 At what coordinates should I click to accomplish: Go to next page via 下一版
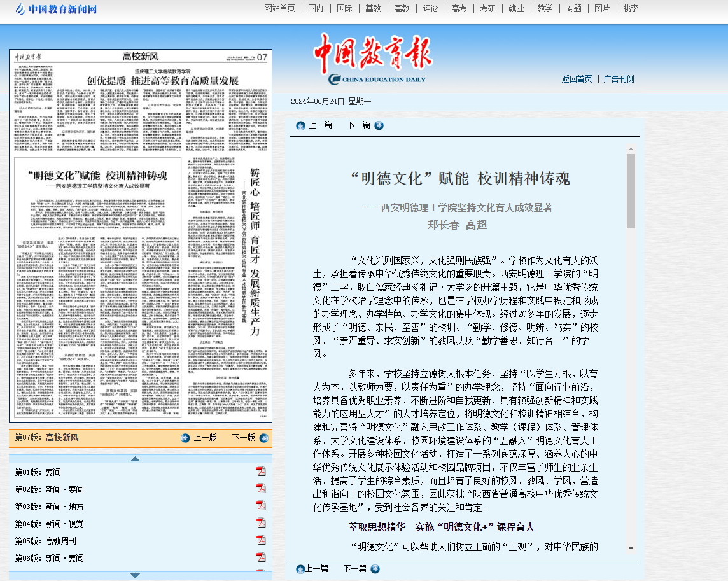click(244, 437)
